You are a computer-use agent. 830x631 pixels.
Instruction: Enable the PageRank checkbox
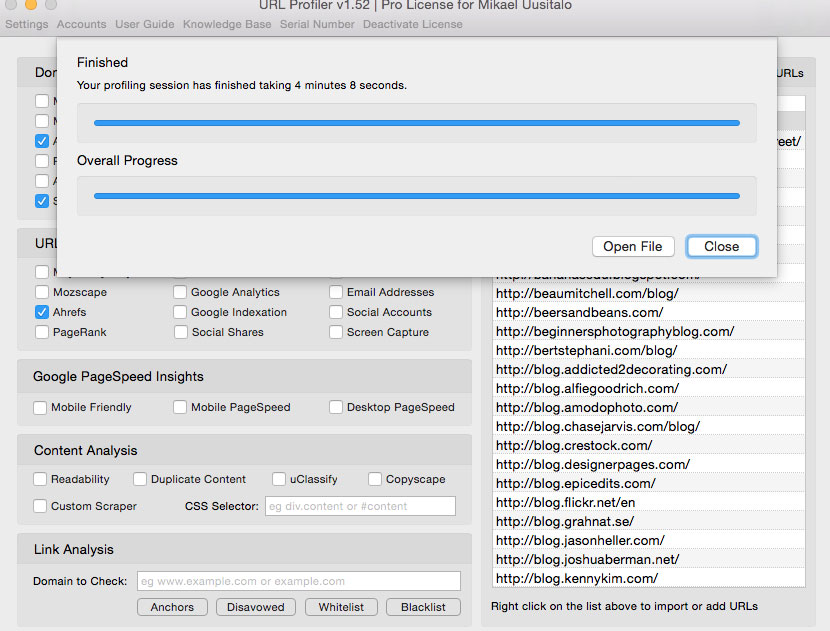(x=42, y=333)
